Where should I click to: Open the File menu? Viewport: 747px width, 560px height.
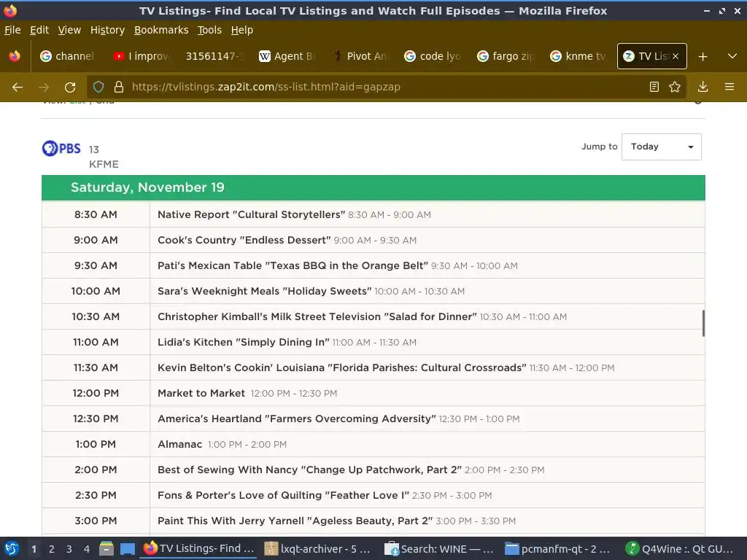pos(12,30)
